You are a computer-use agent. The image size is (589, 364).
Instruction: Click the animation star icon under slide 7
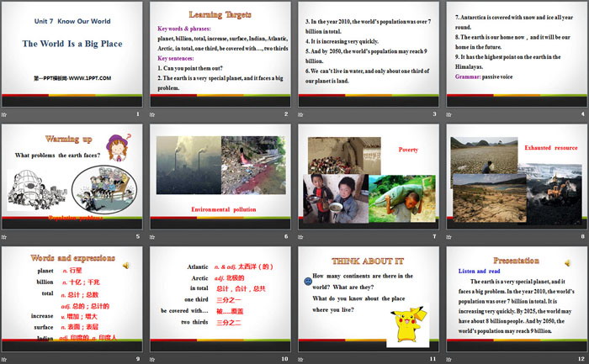coord(300,237)
